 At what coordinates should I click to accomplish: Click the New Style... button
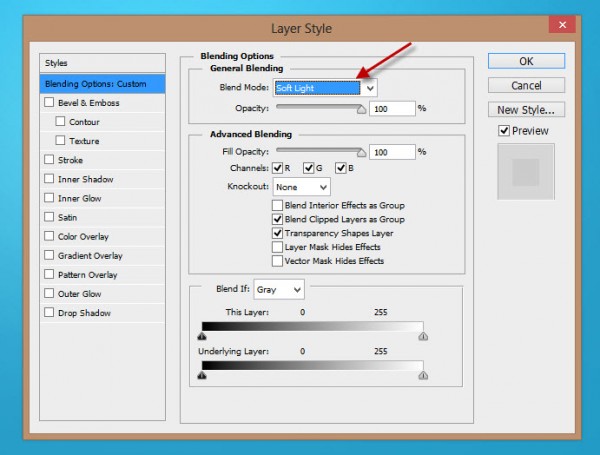pyautogui.click(x=526, y=110)
